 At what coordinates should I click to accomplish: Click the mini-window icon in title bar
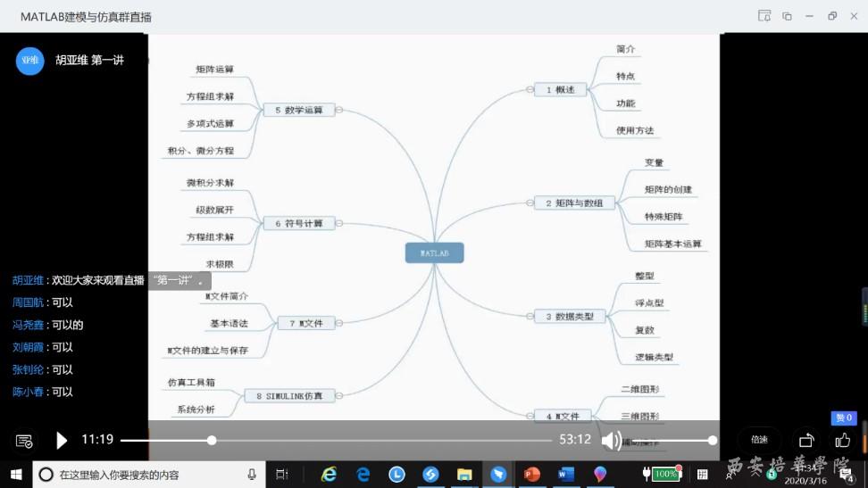pos(787,16)
